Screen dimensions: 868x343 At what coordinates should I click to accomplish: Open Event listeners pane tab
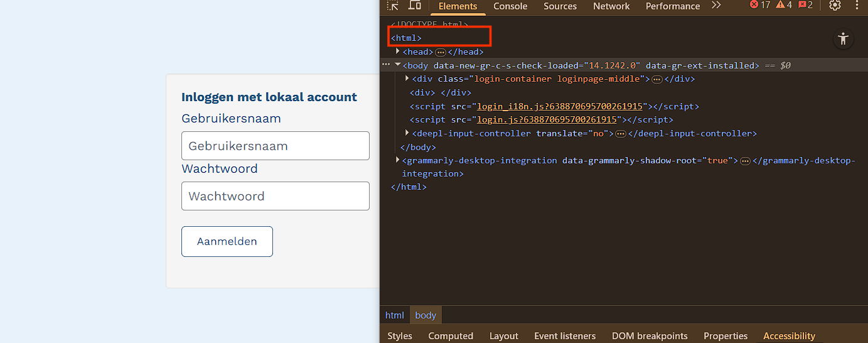[565, 336]
